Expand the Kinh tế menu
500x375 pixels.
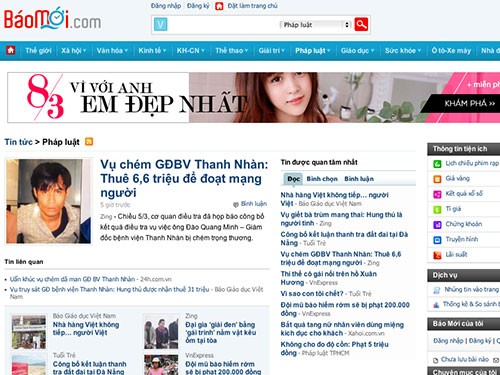(x=152, y=51)
